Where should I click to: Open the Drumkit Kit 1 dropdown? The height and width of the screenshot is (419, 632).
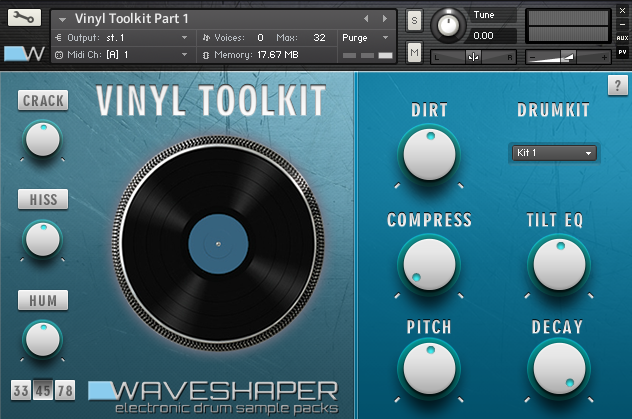pos(554,153)
